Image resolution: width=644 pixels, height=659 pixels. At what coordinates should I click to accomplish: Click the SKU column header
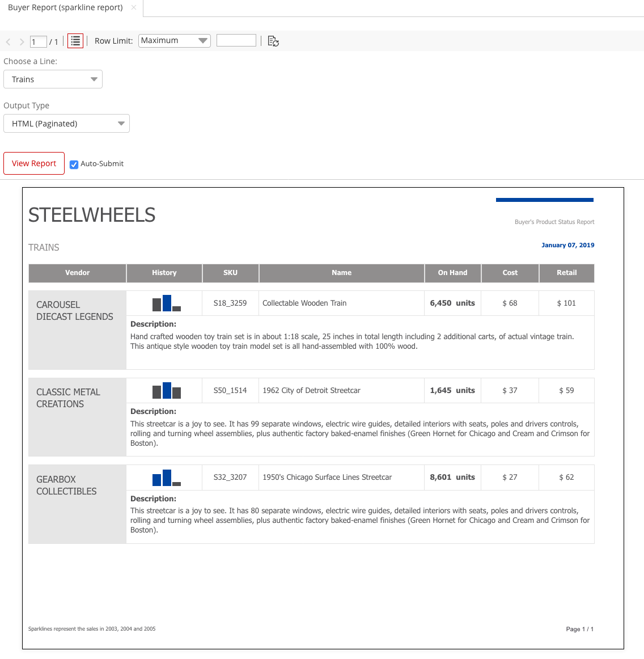click(230, 273)
